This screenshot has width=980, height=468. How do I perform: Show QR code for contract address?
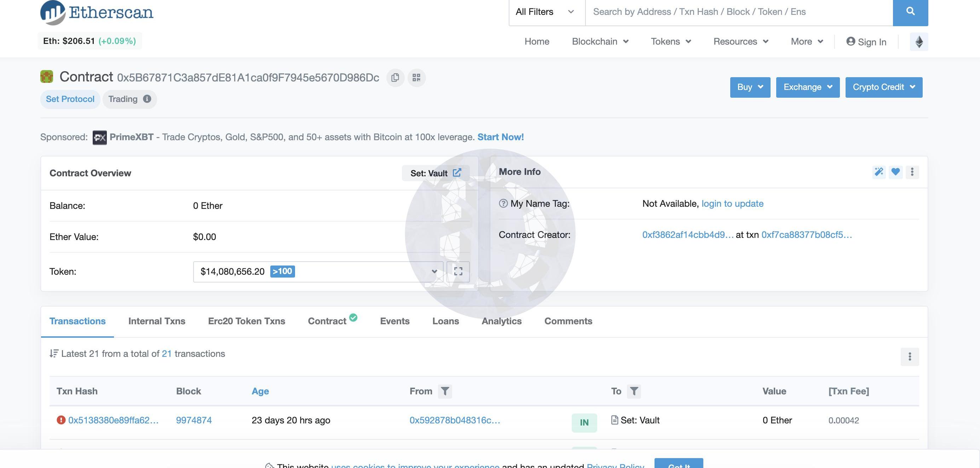pos(416,78)
